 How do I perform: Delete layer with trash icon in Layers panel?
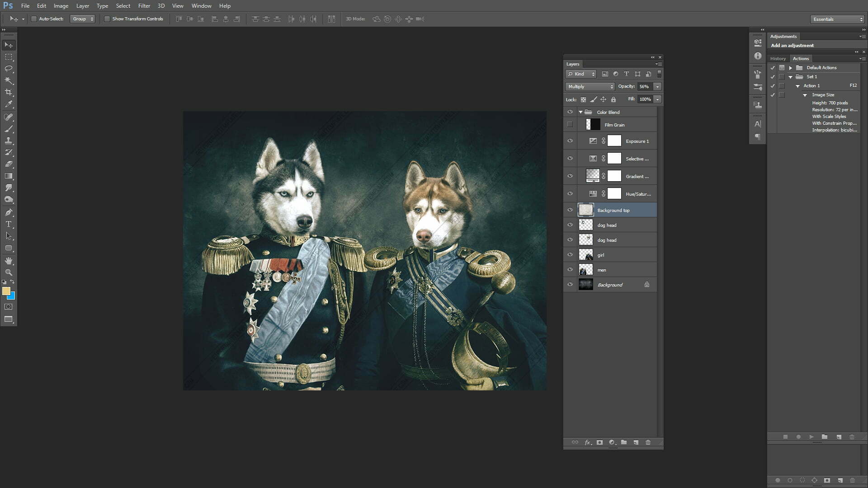click(x=648, y=442)
